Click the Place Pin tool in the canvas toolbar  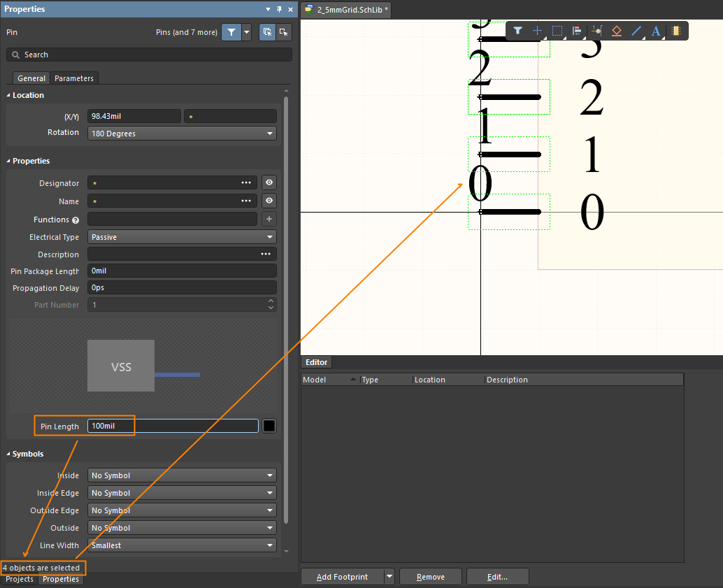click(596, 31)
